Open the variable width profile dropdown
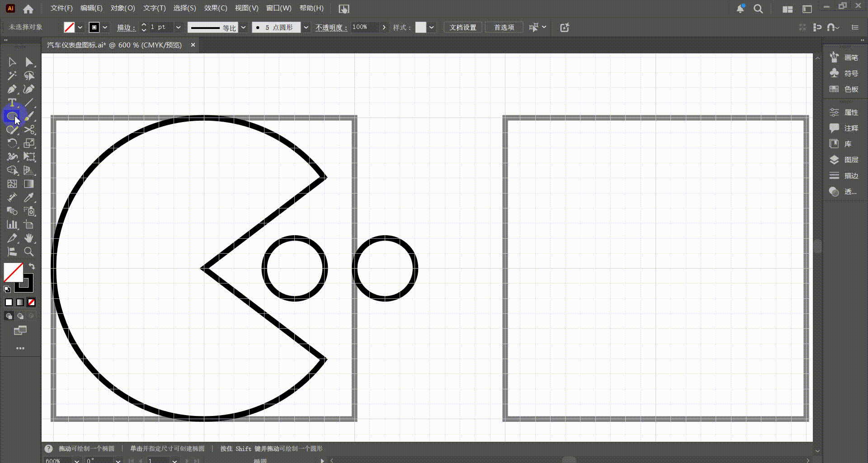The height and width of the screenshot is (463, 868). [243, 28]
